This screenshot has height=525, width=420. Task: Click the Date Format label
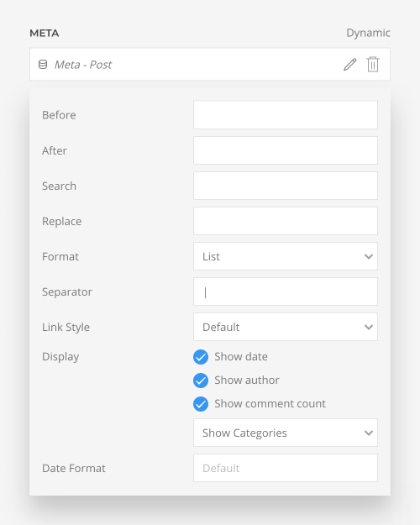click(74, 468)
